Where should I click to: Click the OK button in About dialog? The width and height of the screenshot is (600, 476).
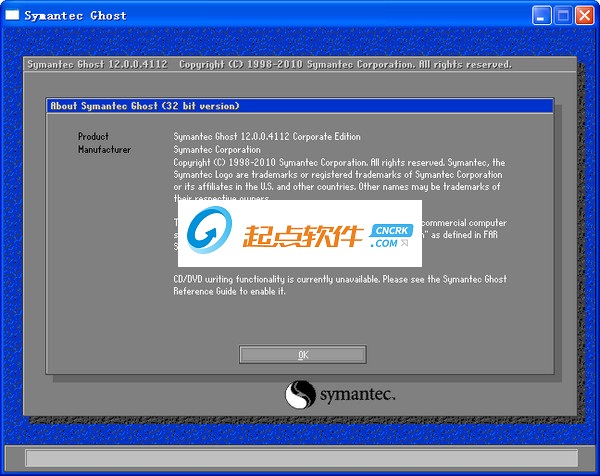pyautogui.click(x=302, y=355)
